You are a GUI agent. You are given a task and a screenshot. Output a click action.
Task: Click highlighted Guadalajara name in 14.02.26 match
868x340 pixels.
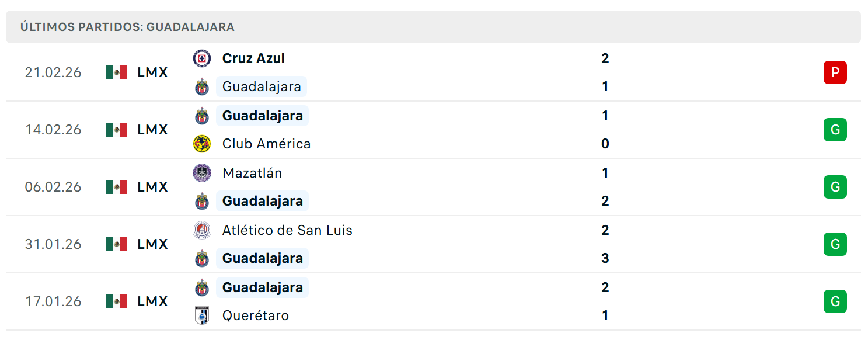pos(262,116)
